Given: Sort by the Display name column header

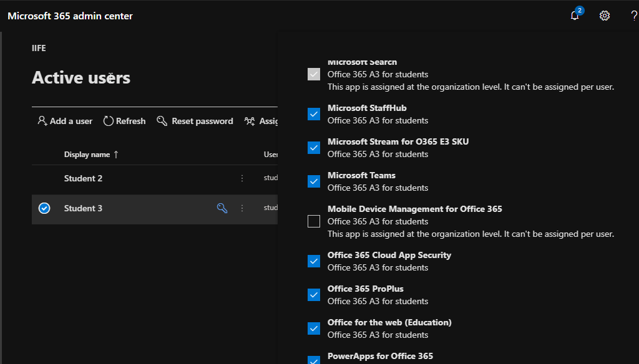Looking at the screenshot, I should click(91, 155).
